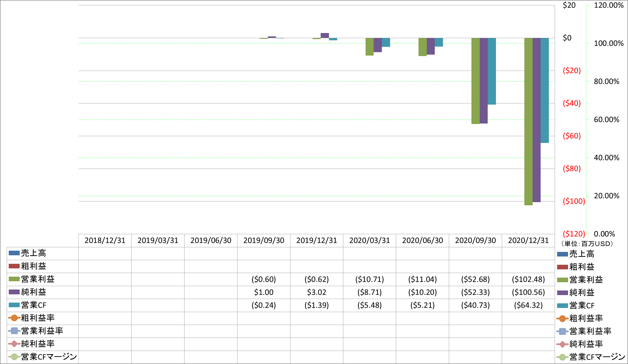This screenshot has height=364, width=628.
Task: Select the ($100.56) table cell
Action: click(x=528, y=292)
